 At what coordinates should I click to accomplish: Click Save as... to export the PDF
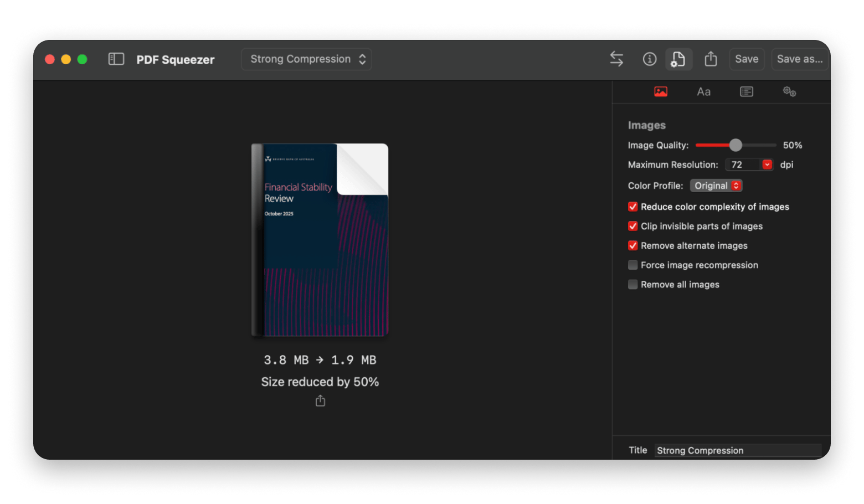[x=800, y=59]
